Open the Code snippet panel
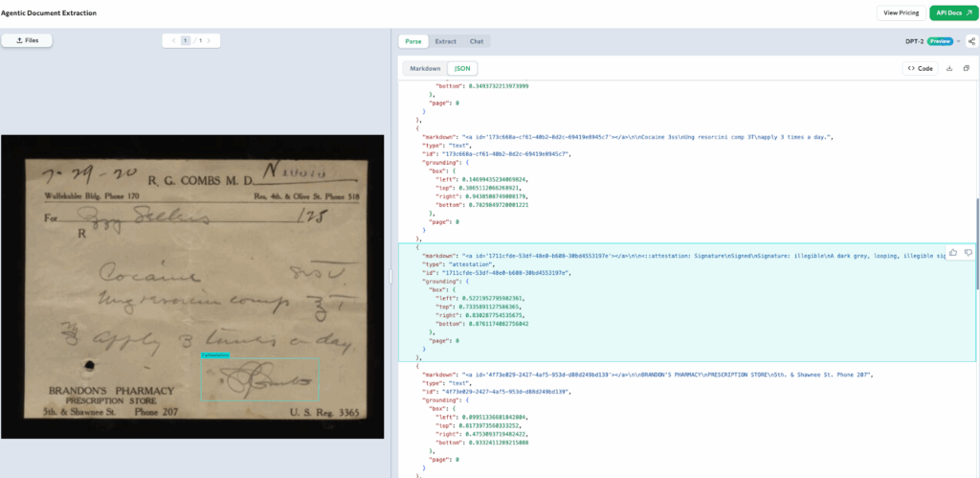 (x=921, y=69)
